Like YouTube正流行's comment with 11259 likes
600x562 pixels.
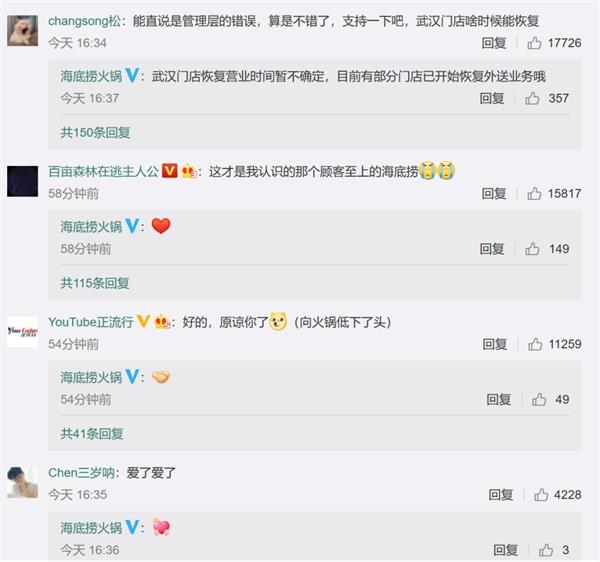pyautogui.click(x=535, y=344)
